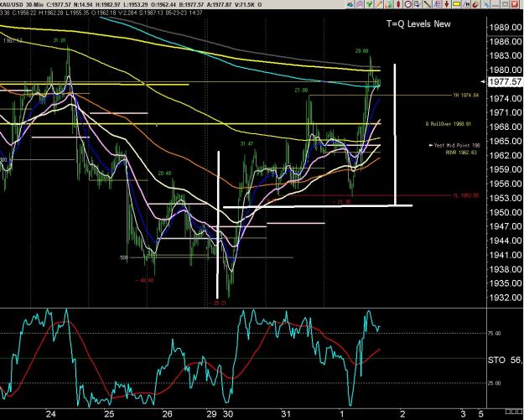Click date label 25 on time axis

click(x=109, y=414)
